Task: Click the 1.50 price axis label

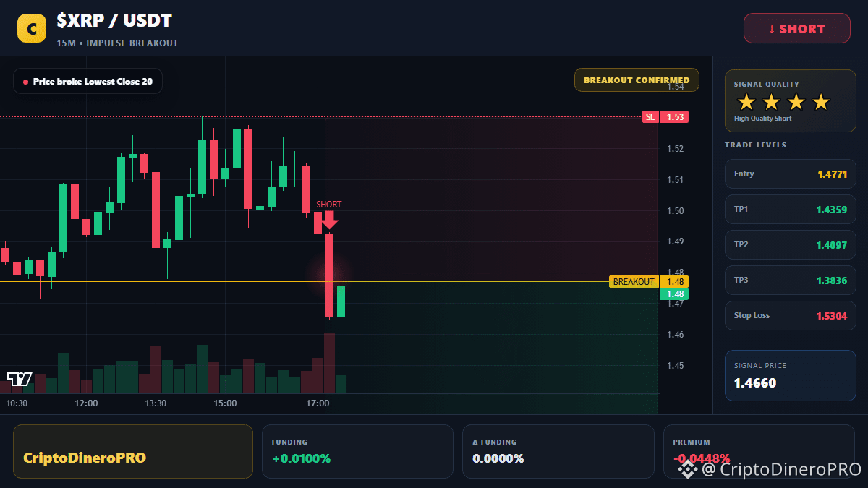Action: coord(675,211)
